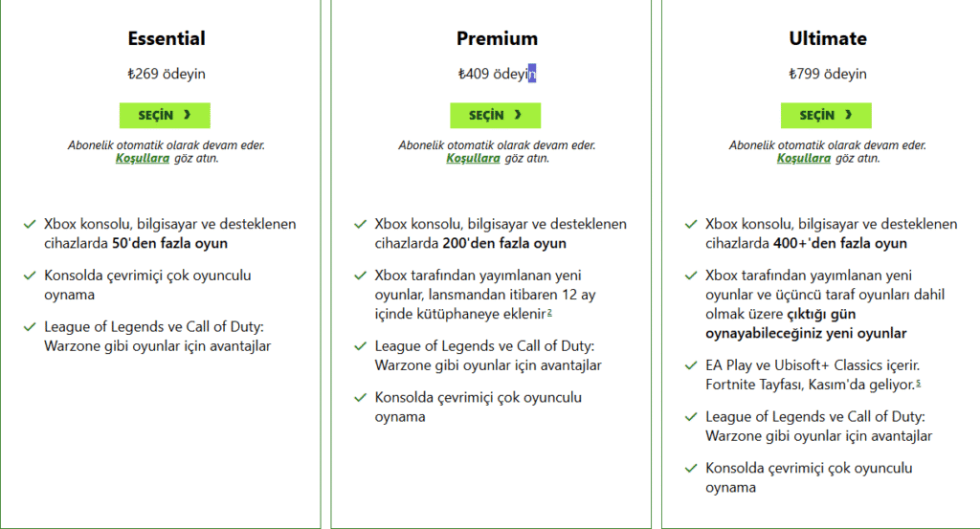
Task: Click checkmark beside Essential League of Legends feature
Action: coord(30,327)
